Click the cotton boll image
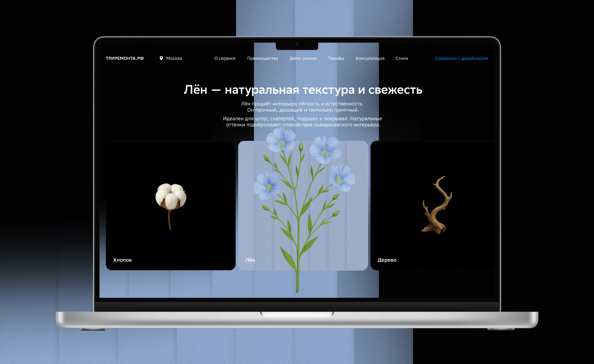Screen dimensions: 594x364 click(x=171, y=206)
